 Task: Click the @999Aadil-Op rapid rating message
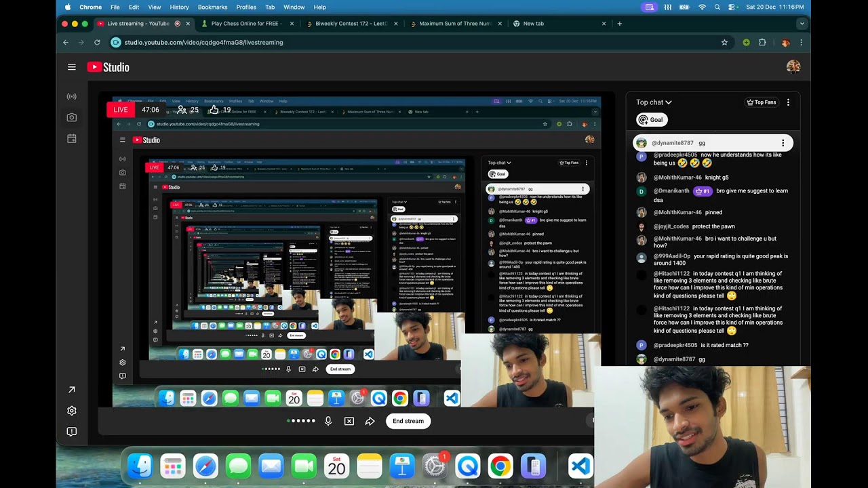tap(712, 260)
